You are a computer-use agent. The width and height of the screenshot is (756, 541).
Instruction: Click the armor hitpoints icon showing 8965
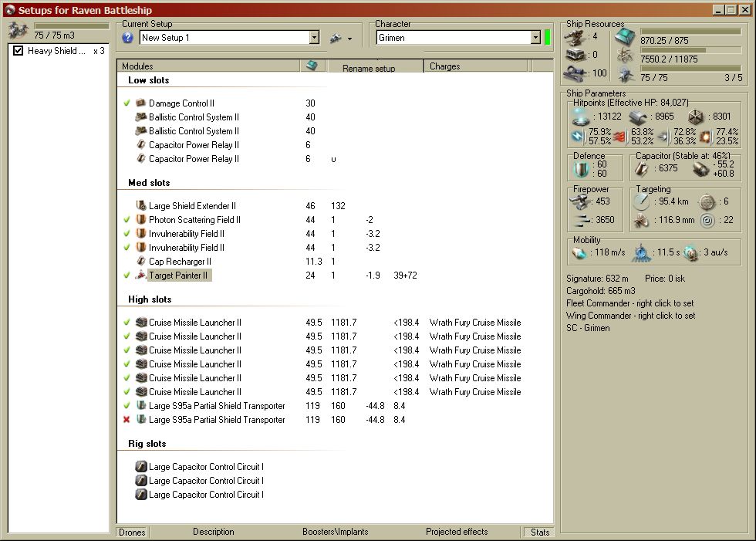pyautogui.click(x=639, y=117)
